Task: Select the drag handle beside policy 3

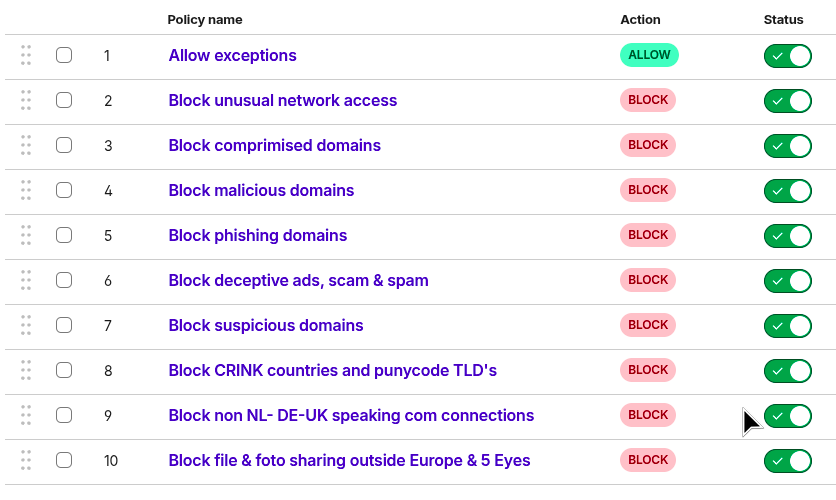Action: coord(26,145)
